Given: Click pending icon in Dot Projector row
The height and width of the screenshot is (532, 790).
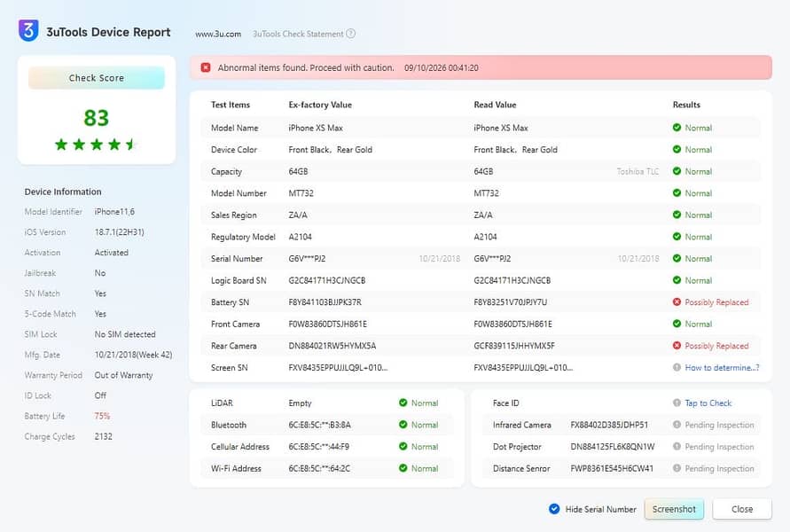Looking at the screenshot, I should (677, 446).
